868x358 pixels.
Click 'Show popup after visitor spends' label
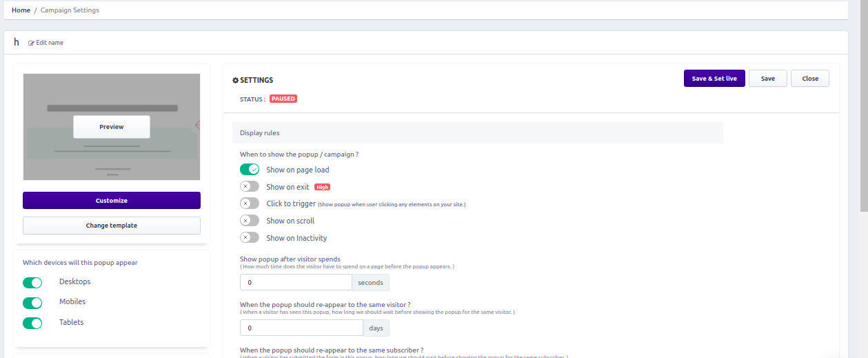[290, 259]
